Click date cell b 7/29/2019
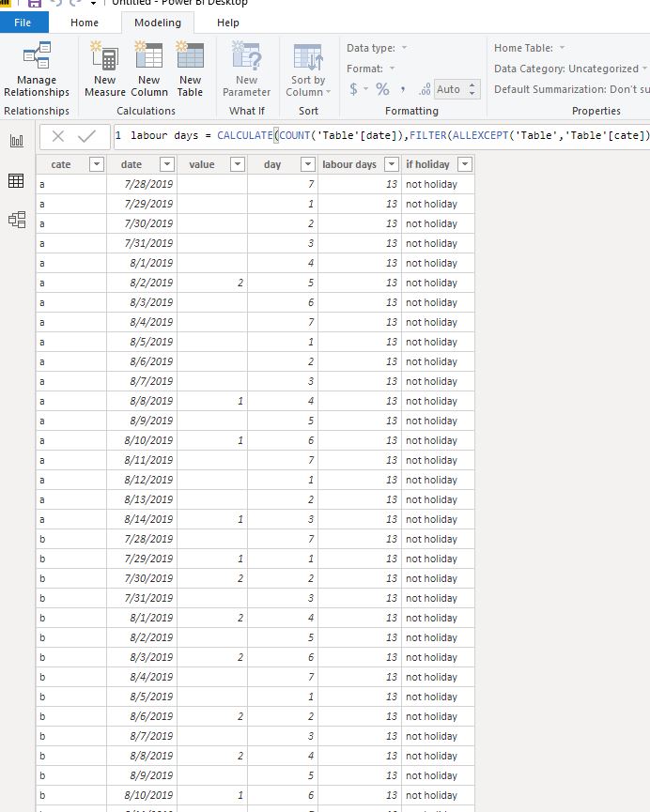The height and width of the screenshot is (812, 650). [x=142, y=559]
